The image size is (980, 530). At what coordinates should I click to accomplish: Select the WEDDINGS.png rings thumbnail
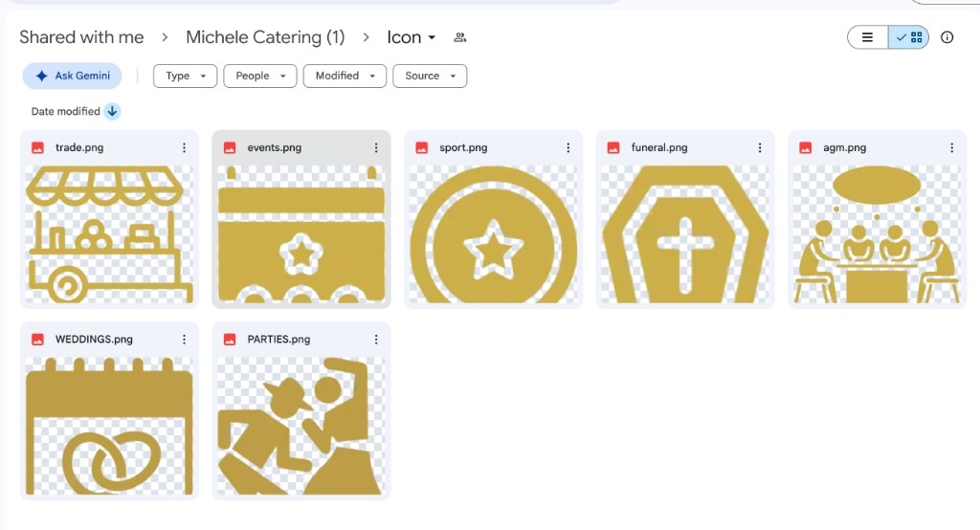(109, 426)
